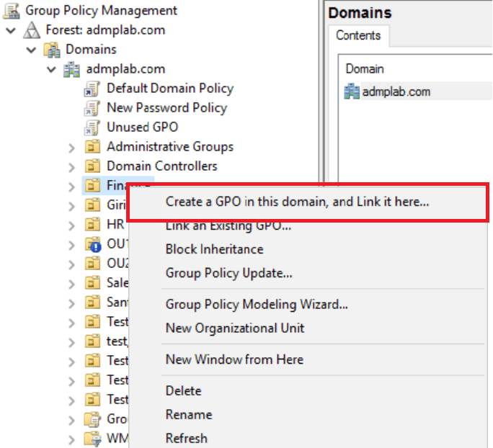This screenshot has height=448, width=493.
Task: Click the Domains folder icon in tree
Action: (x=52, y=50)
